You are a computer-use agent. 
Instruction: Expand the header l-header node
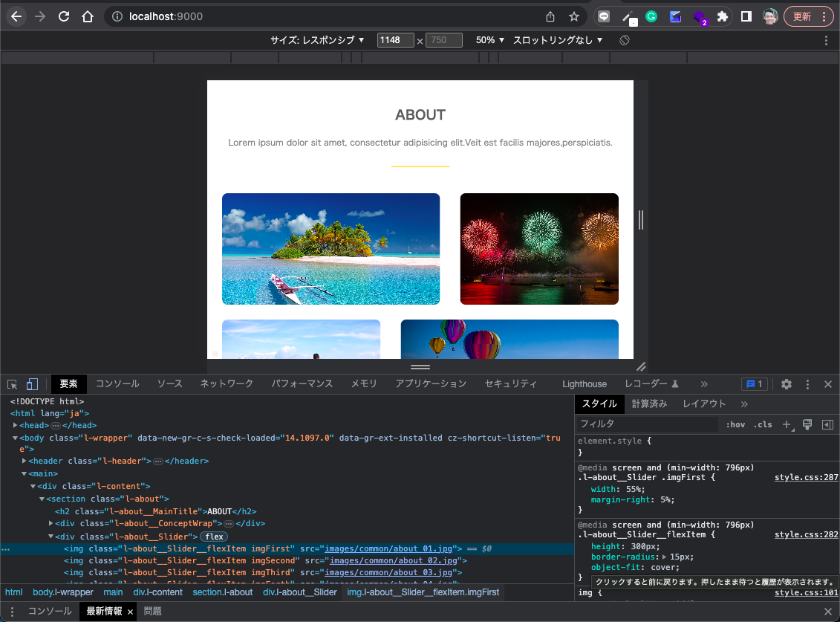click(24, 461)
